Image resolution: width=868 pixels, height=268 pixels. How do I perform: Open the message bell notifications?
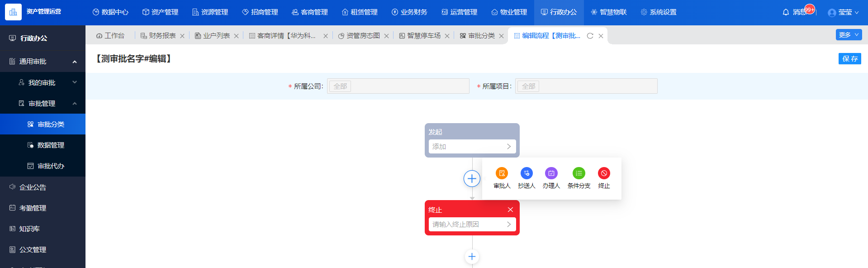pos(786,12)
